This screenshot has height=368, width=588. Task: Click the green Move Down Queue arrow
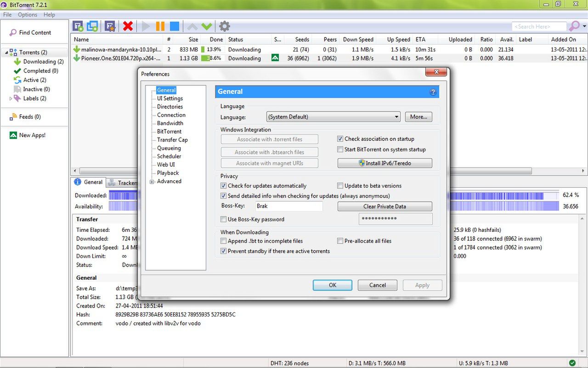pos(207,26)
